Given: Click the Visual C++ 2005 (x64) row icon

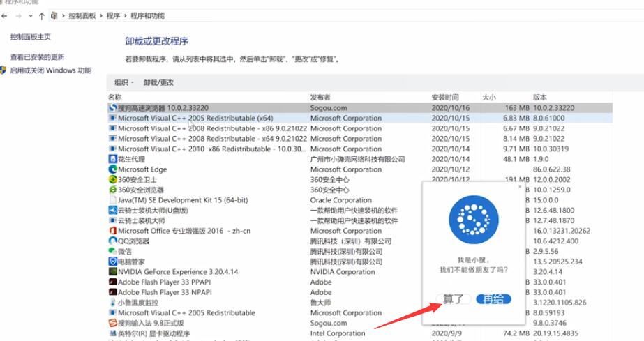Looking at the screenshot, I should tap(112, 118).
